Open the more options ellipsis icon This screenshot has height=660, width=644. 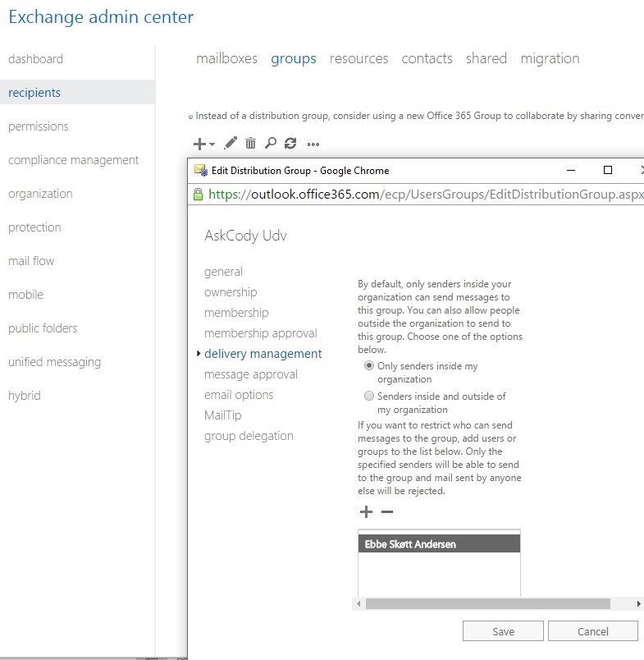coord(313,144)
